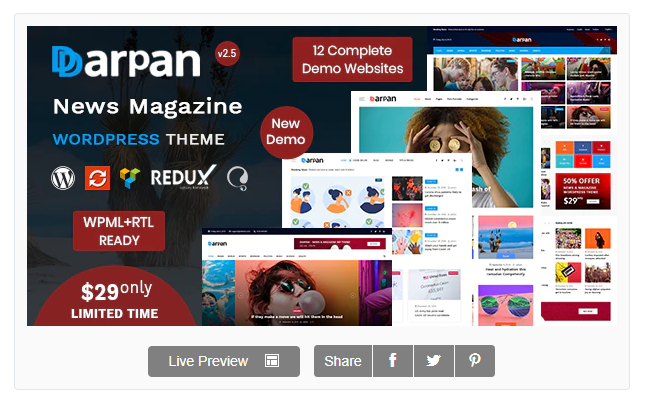Click the coins-on-eyes woman demo image
Image resolution: width=652 pixels, height=400 pixels.
446,157
